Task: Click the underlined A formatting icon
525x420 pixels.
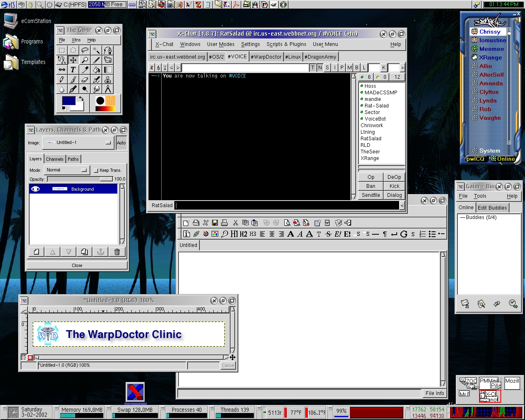Action: click(x=309, y=234)
